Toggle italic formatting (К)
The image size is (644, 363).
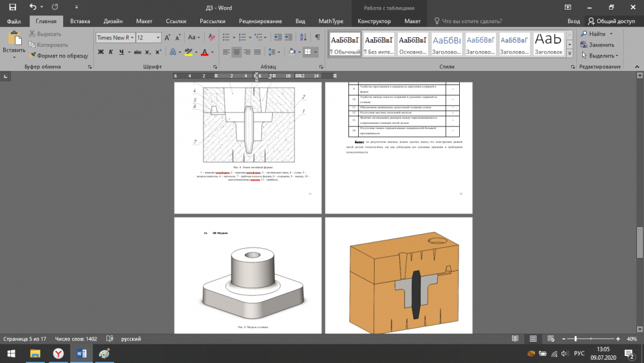(111, 52)
